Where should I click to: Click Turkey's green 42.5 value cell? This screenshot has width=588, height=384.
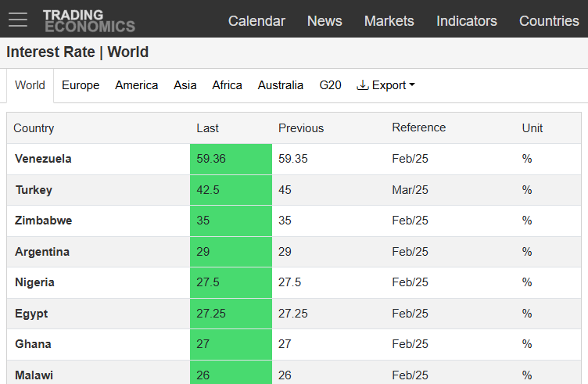(231, 190)
